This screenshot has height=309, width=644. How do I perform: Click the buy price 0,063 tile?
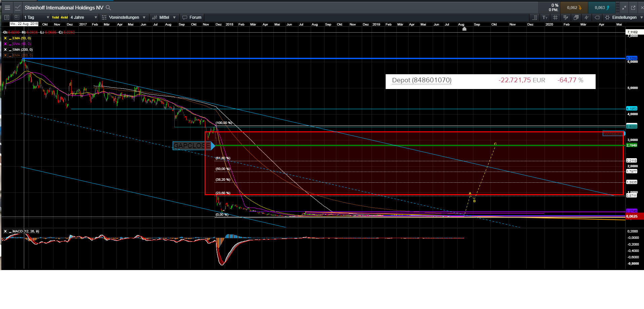[602, 7]
